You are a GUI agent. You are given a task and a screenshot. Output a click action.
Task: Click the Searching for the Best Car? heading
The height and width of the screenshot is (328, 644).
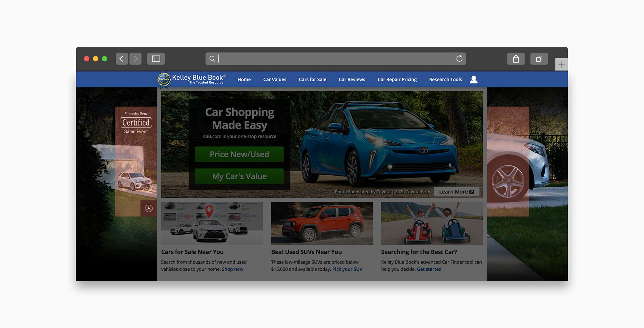419,252
